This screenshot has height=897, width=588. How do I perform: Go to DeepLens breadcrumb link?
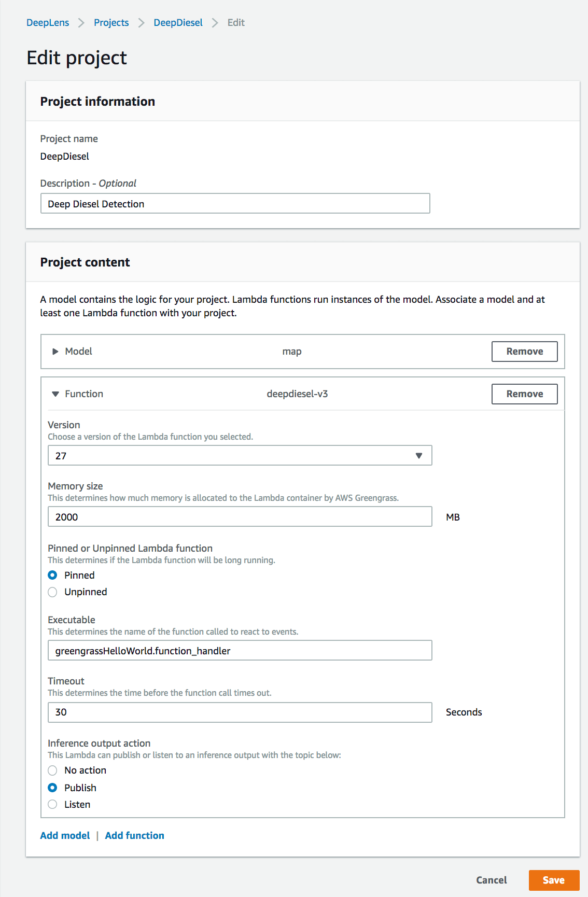(48, 23)
